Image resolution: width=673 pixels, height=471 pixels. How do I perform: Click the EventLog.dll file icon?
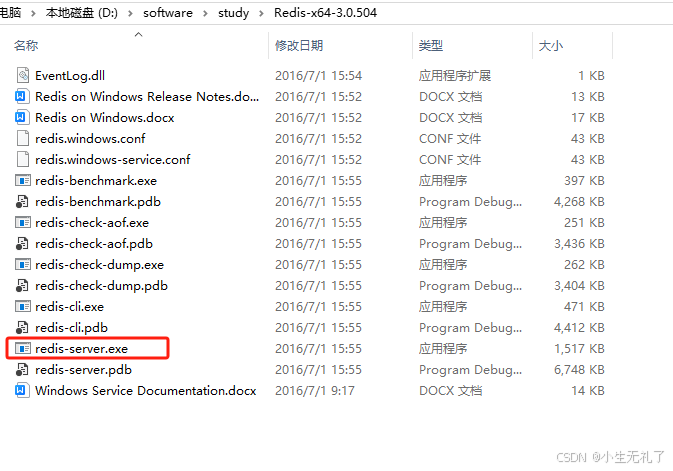pyautogui.click(x=23, y=75)
